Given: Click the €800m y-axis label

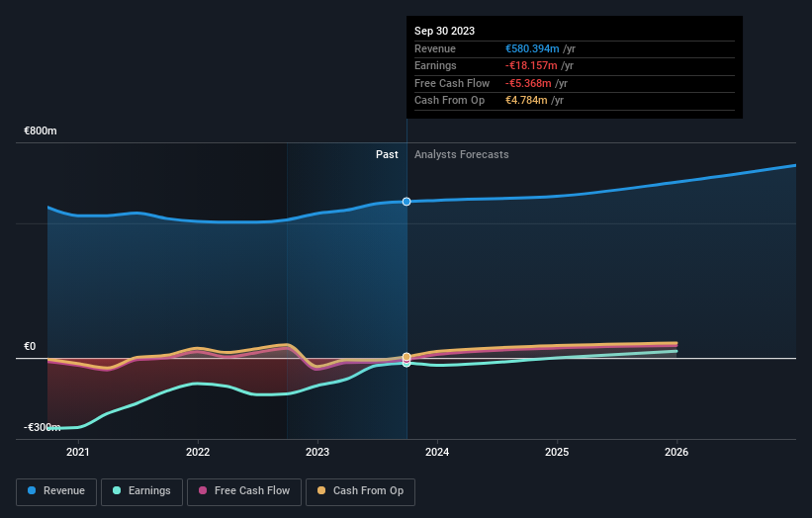Looking at the screenshot, I should click(x=41, y=130).
